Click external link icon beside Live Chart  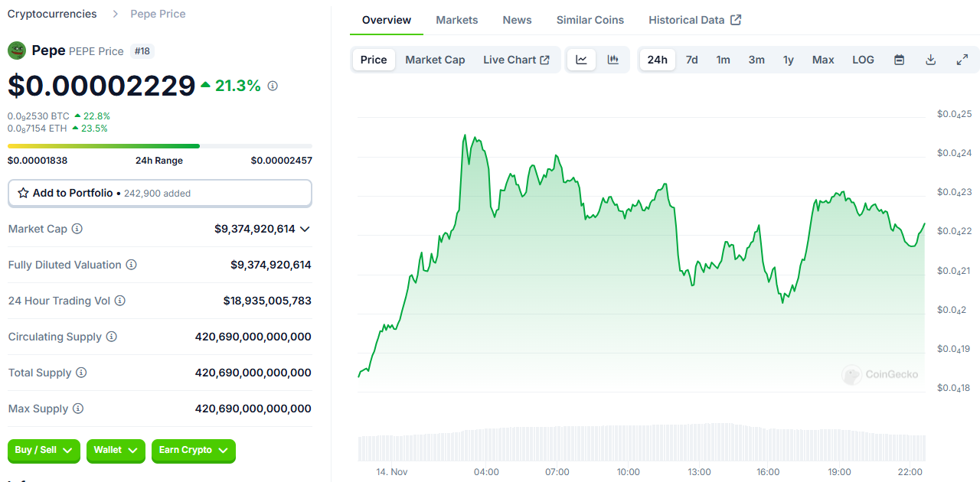pos(545,60)
